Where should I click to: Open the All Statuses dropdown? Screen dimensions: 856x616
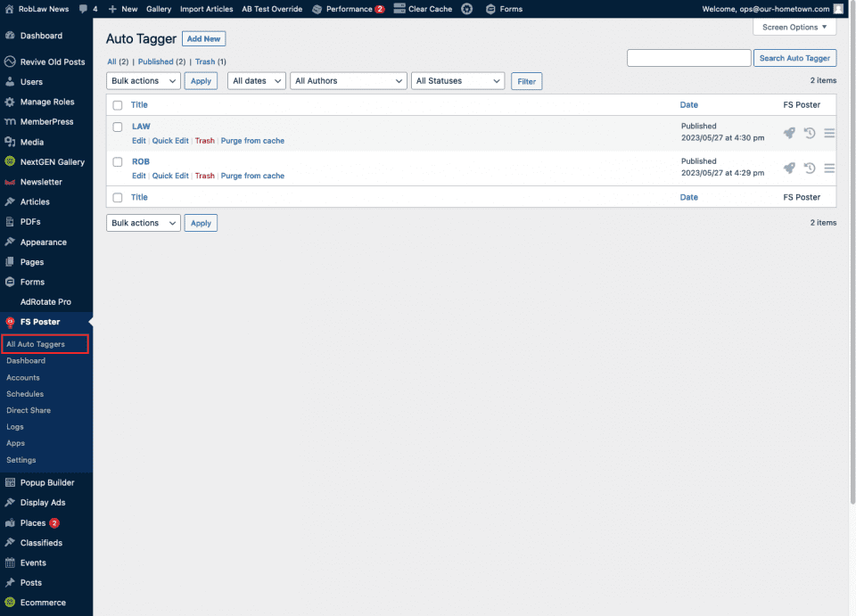[x=457, y=81]
